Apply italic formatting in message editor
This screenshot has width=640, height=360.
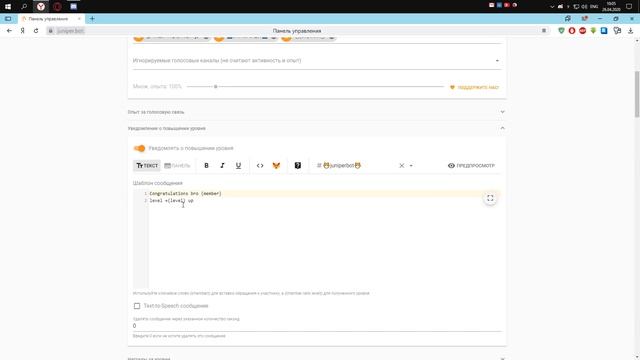tap(222, 166)
